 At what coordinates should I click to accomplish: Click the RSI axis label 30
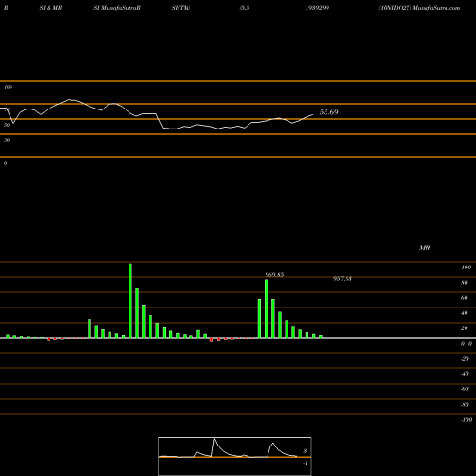(7, 140)
